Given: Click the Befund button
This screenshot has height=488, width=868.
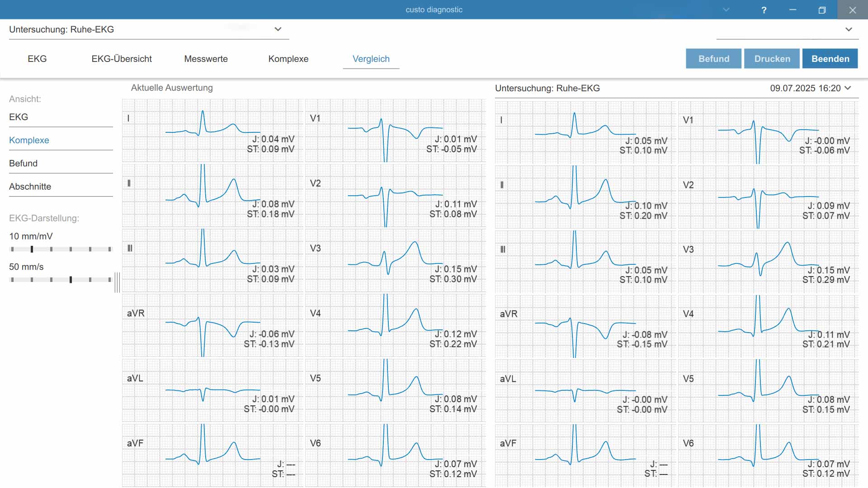Looking at the screenshot, I should [713, 59].
